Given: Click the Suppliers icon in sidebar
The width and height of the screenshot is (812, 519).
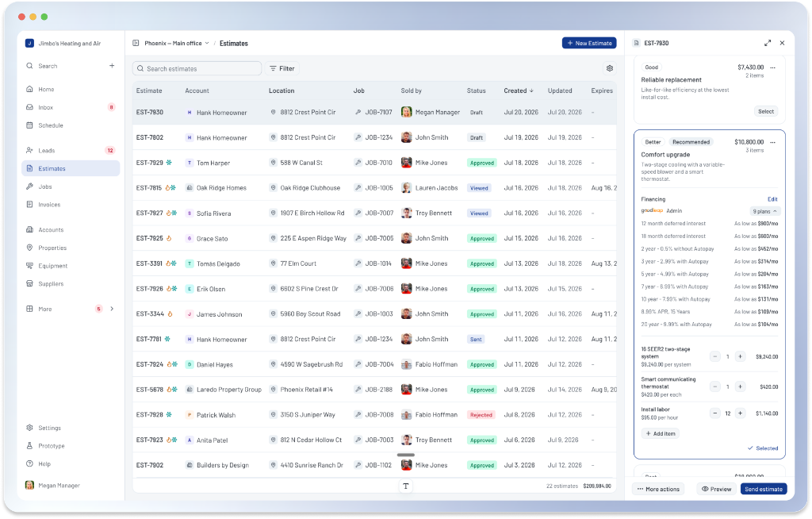Looking at the screenshot, I should tap(29, 283).
